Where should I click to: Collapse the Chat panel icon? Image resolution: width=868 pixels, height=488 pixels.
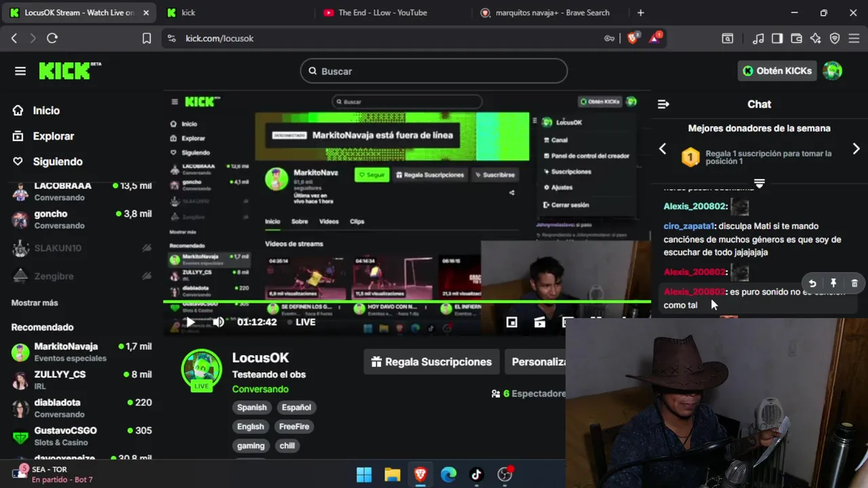pyautogui.click(x=663, y=104)
